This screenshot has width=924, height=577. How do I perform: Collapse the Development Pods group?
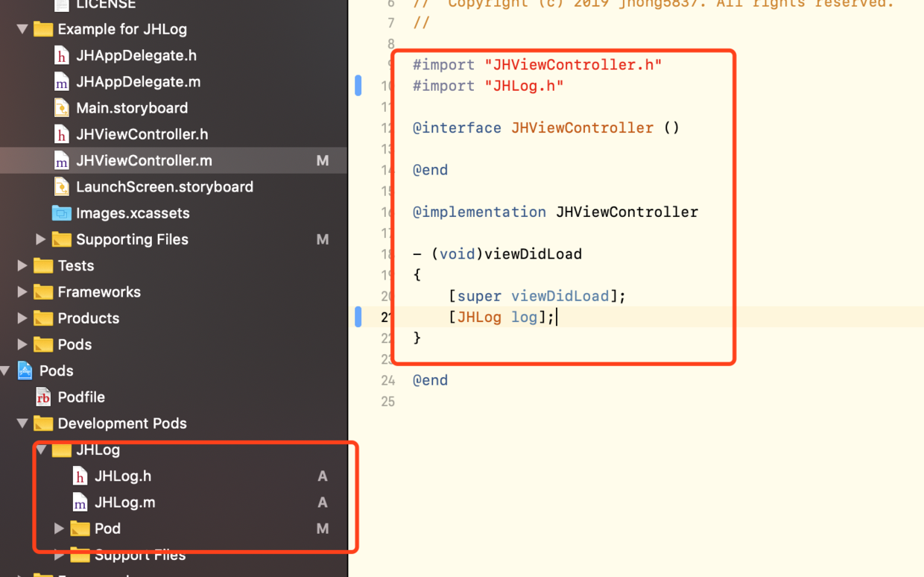coord(22,423)
